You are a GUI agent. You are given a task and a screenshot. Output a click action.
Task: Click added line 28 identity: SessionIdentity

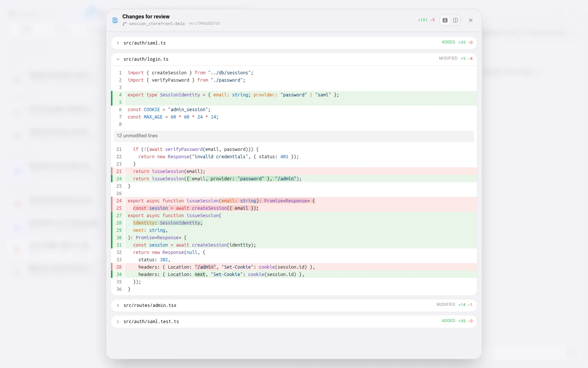[x=294, y=223]
